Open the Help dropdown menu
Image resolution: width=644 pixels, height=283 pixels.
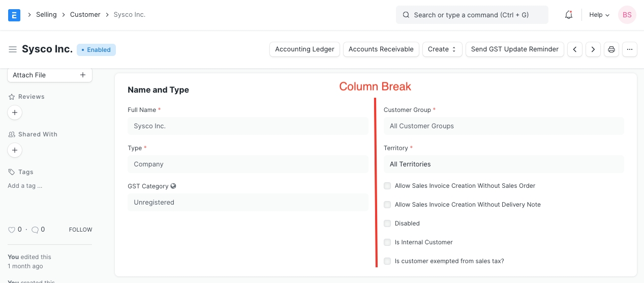[x=599, y=15]
